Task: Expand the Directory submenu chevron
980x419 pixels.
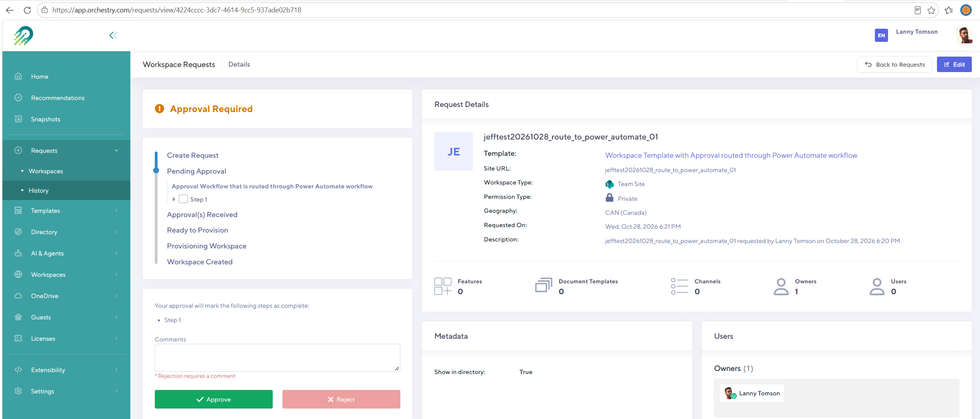Action: [116, 232]
